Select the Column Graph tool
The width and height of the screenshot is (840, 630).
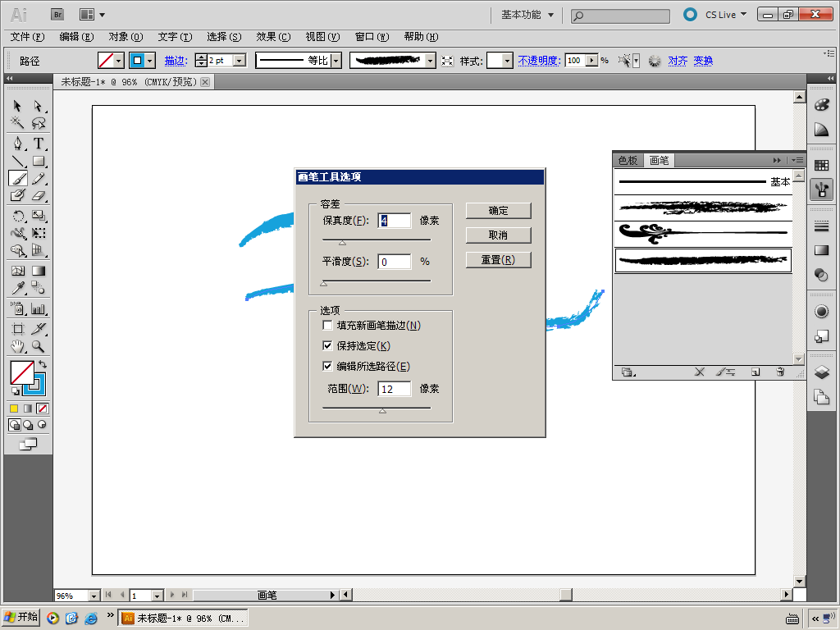point(38,308)
